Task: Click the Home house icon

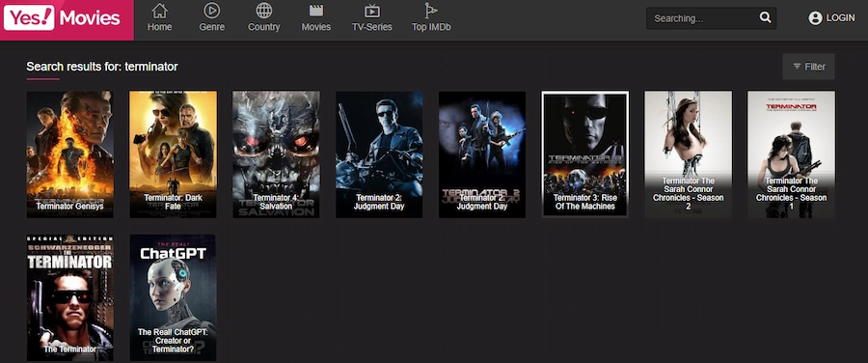Action: click(159, 11)
